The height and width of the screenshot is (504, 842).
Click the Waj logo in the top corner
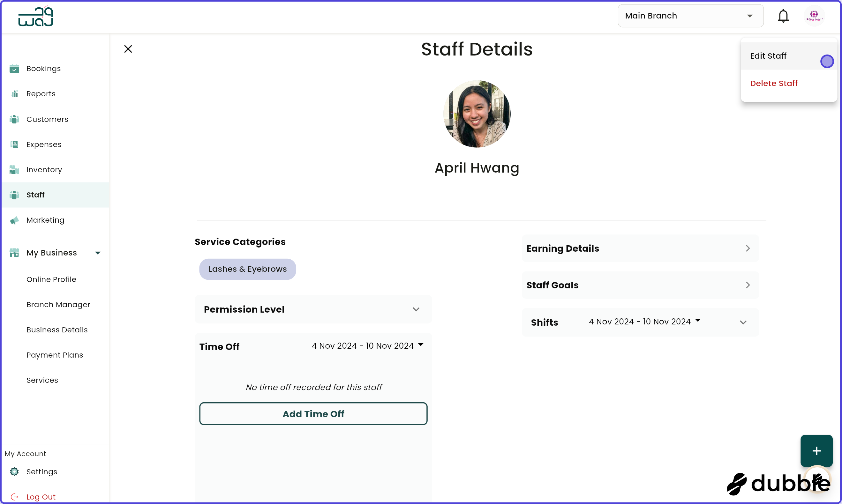35,16
